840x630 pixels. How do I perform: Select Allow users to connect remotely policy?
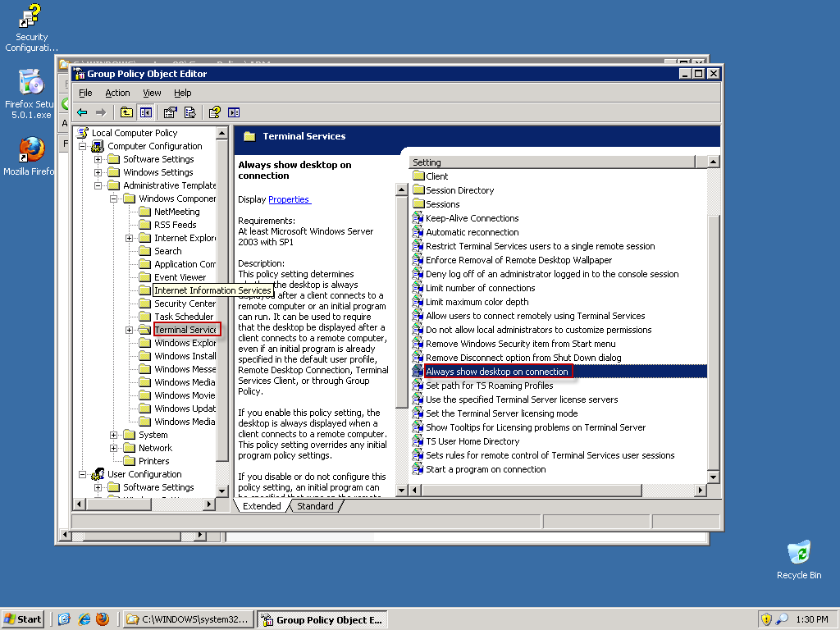click(x=535, y=316)
